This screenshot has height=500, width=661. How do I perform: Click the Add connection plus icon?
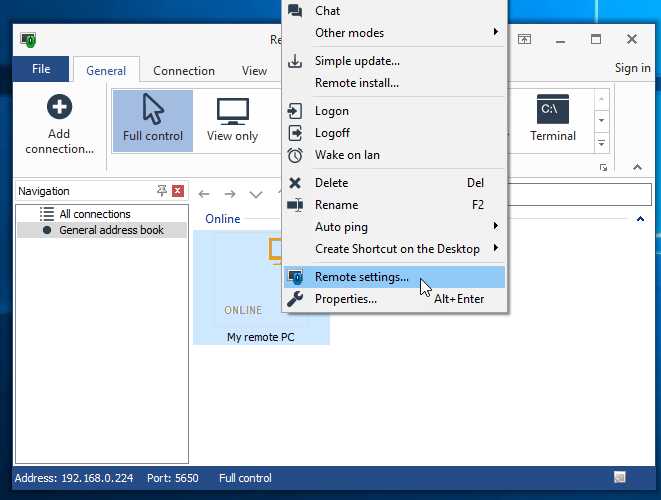(x=59, y=107)
